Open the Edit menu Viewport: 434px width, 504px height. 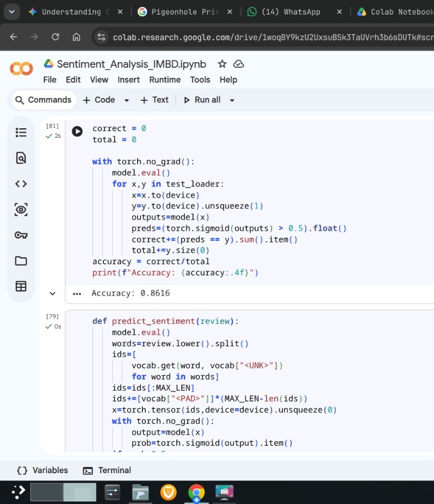coord(73,80)
